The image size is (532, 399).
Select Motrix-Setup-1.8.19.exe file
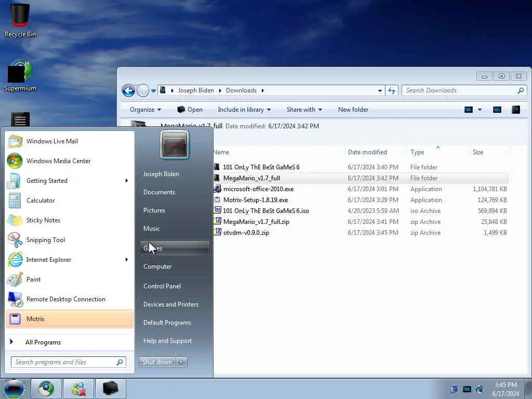point(256,200)
